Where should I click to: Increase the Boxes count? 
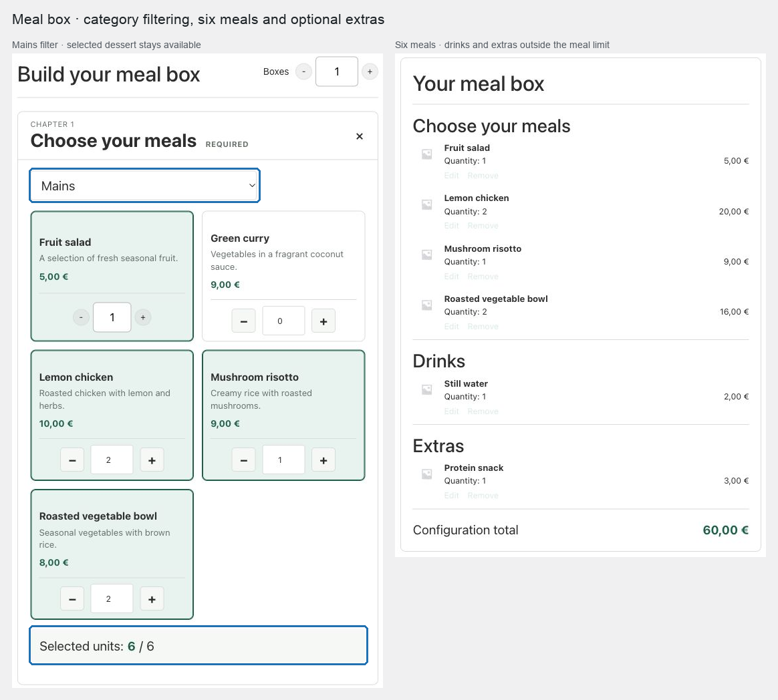[x=370, y=72]
